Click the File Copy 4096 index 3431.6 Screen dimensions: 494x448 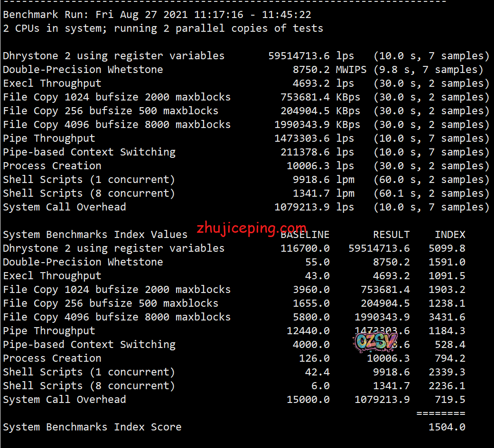pos(447,317)
